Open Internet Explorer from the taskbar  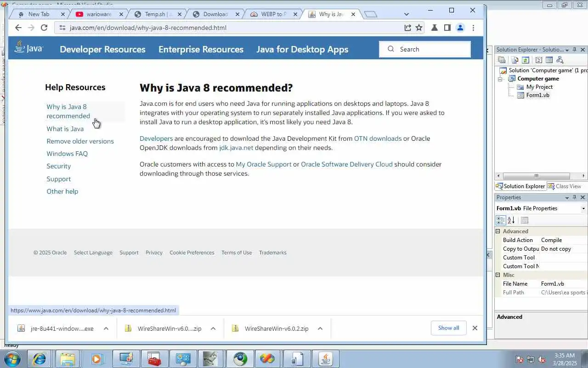[x=39, y=359]
